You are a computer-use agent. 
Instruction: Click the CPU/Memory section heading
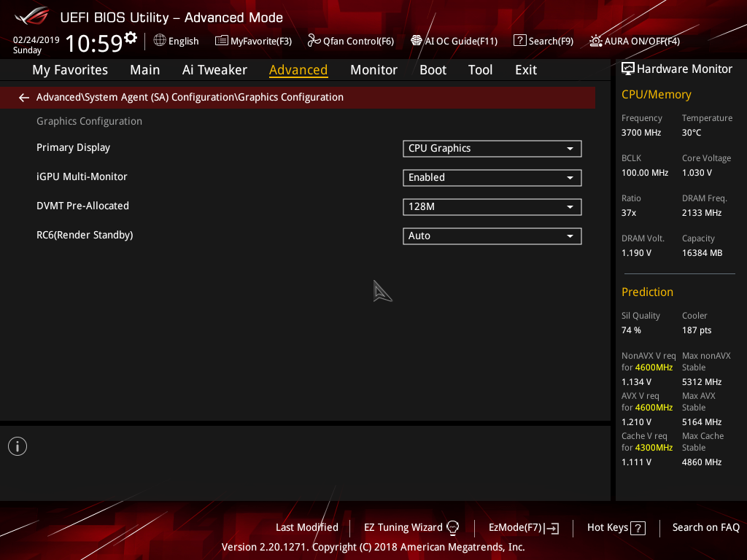coord(656,95)
